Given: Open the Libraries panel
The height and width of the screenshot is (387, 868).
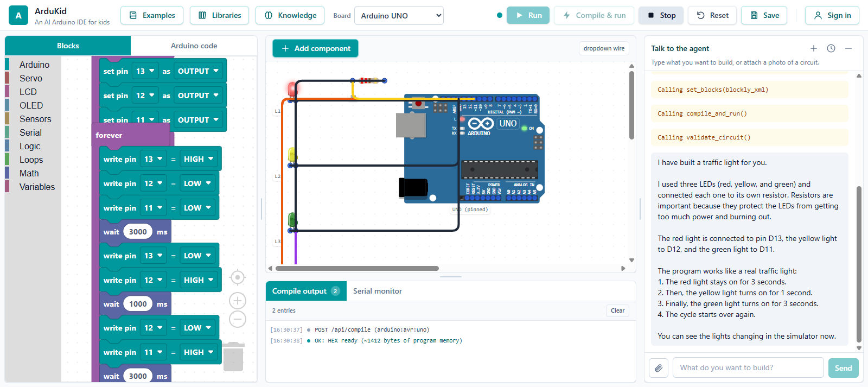Looking at the screenshot, I should pyautogui.click(x=219, y=15).
